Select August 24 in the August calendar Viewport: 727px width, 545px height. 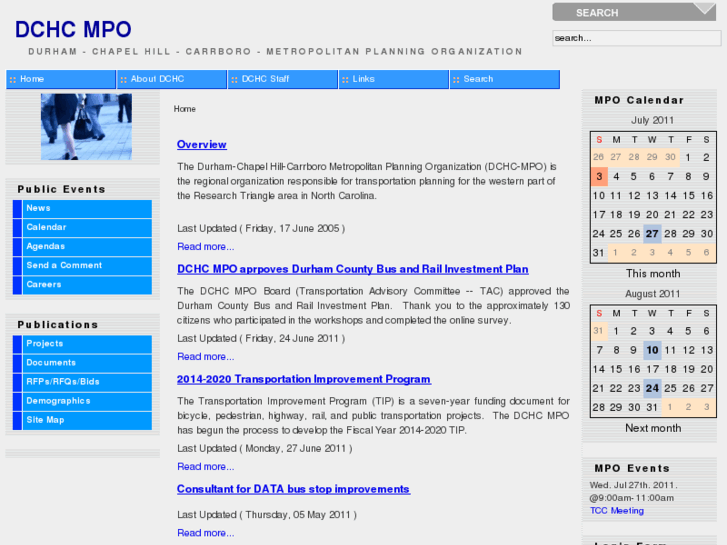click(x=652, y=388)
